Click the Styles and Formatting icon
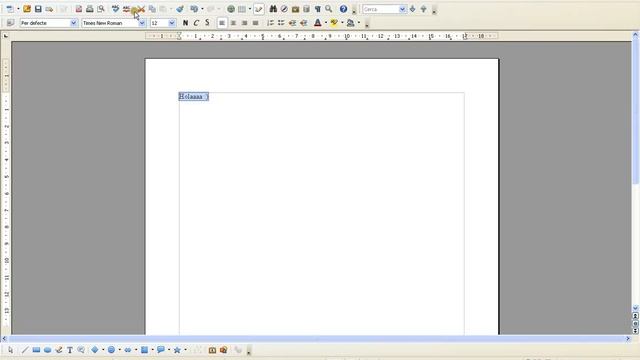 click(10, 23)
